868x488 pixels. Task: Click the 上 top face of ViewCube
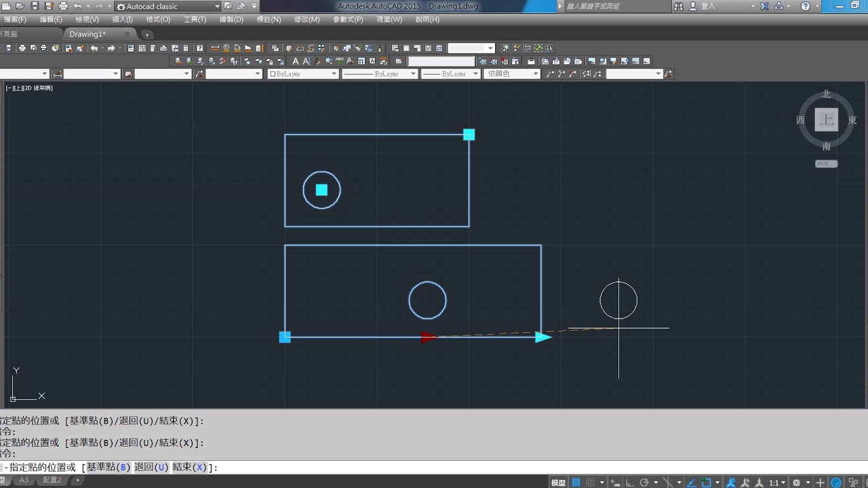click(x=826, y=120)
